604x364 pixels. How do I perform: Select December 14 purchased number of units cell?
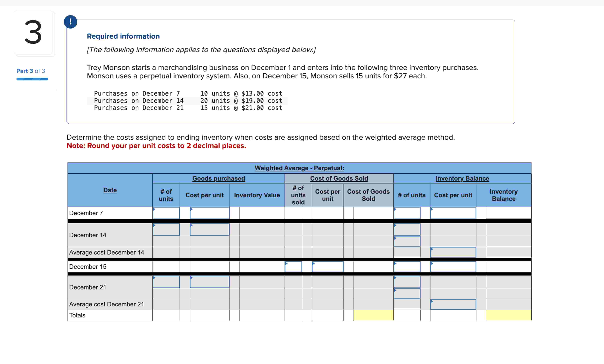(x=166, y=230)
